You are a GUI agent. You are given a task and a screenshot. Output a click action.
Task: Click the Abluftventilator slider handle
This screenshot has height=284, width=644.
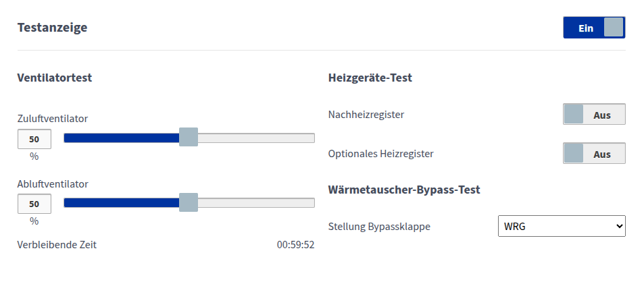coord(189,202)
